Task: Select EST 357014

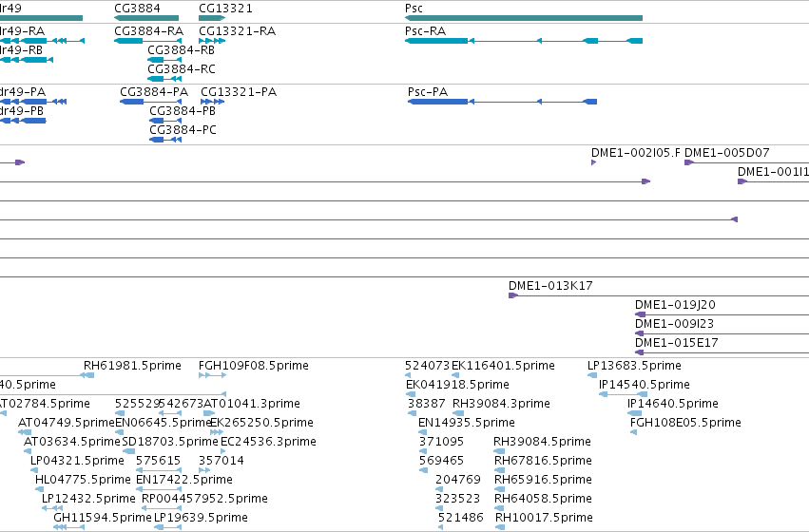Action: 222,461
